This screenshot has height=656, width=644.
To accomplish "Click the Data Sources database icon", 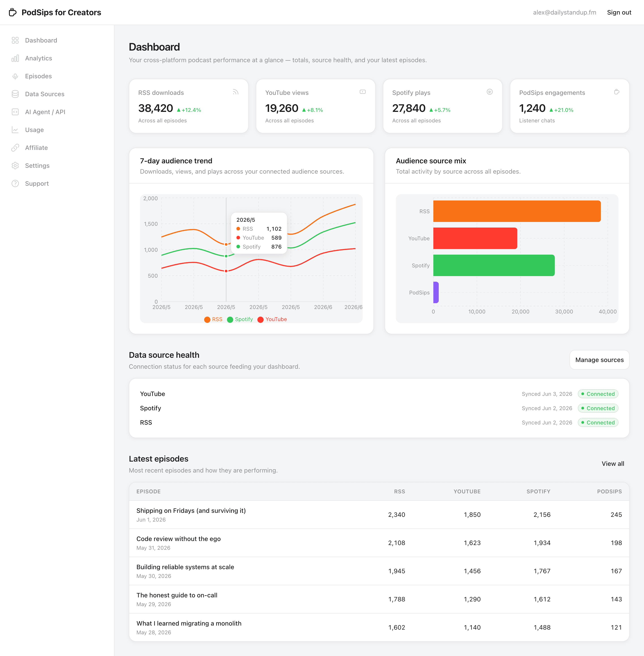I will coord(15,94).
